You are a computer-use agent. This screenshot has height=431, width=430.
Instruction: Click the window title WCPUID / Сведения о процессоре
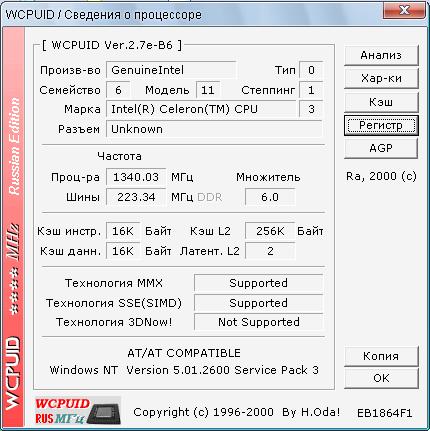(104, 15)
